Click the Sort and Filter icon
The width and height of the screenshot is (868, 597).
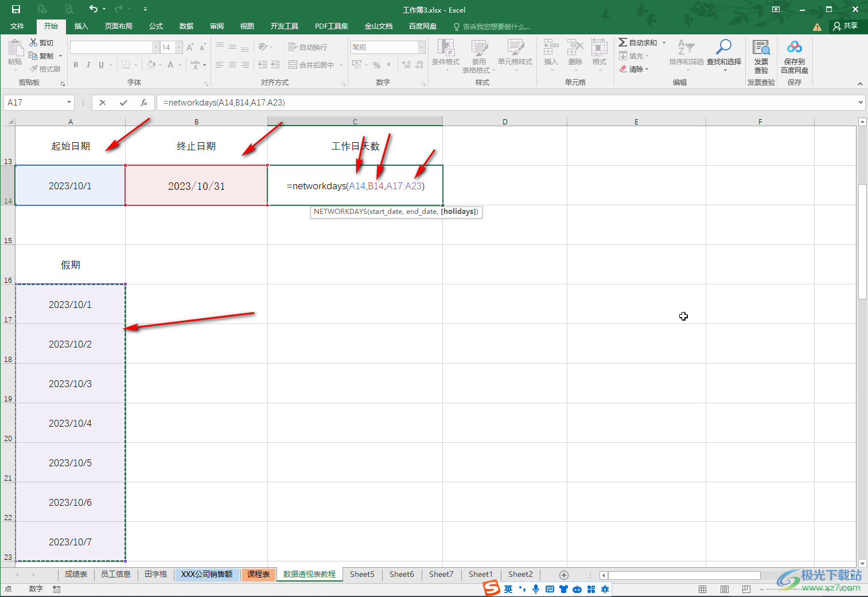(686, 48)
